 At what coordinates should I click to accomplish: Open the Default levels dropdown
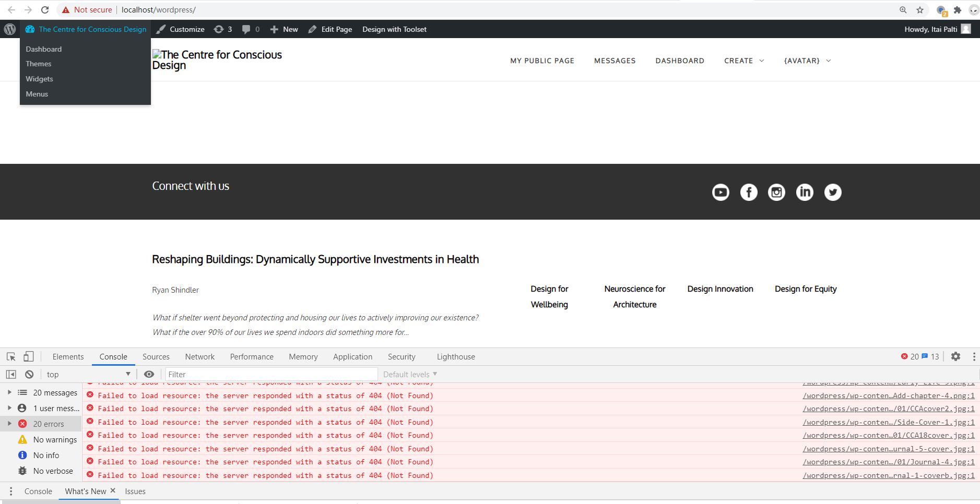(x=410, y=375)
